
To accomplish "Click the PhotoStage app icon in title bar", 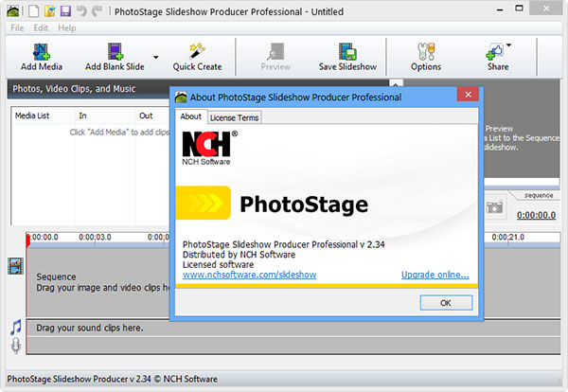I will coord(13,11).
